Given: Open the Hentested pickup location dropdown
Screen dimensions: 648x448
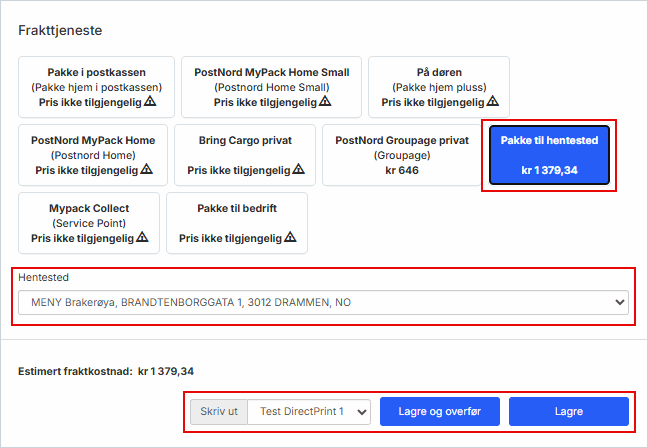Looking at the screenshot, I should tap(321, 302).
